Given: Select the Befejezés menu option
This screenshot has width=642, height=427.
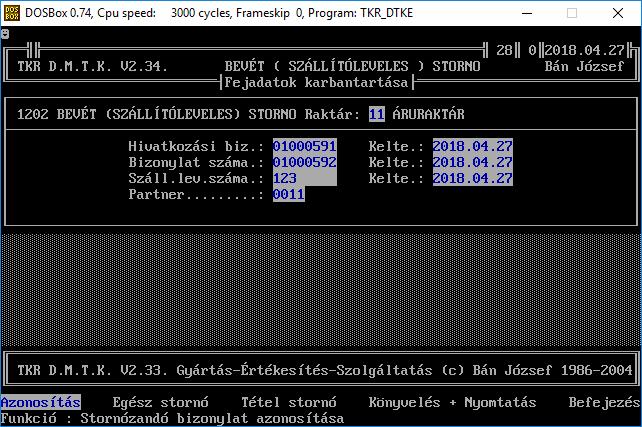Looking at the screenshot, I should (604, 402).
